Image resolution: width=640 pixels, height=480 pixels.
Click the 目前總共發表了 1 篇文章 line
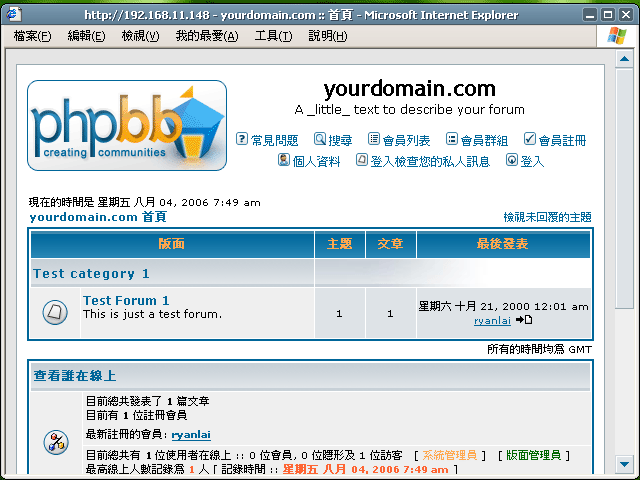[x=147, y=401]
